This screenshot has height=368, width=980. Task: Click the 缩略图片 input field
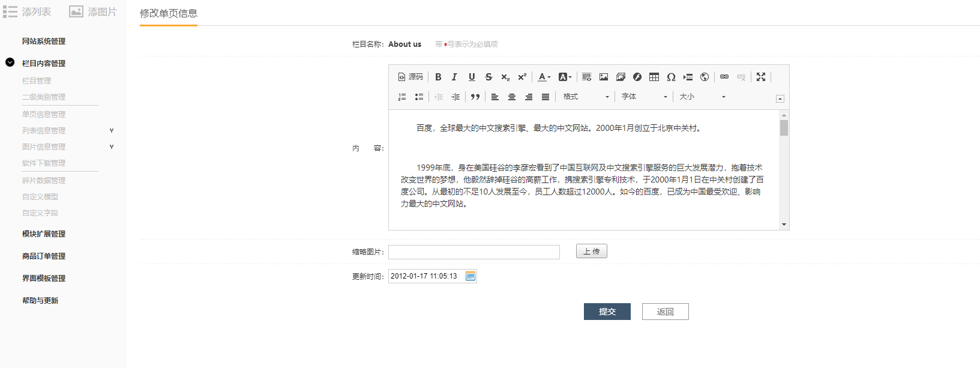click(474, 252)
